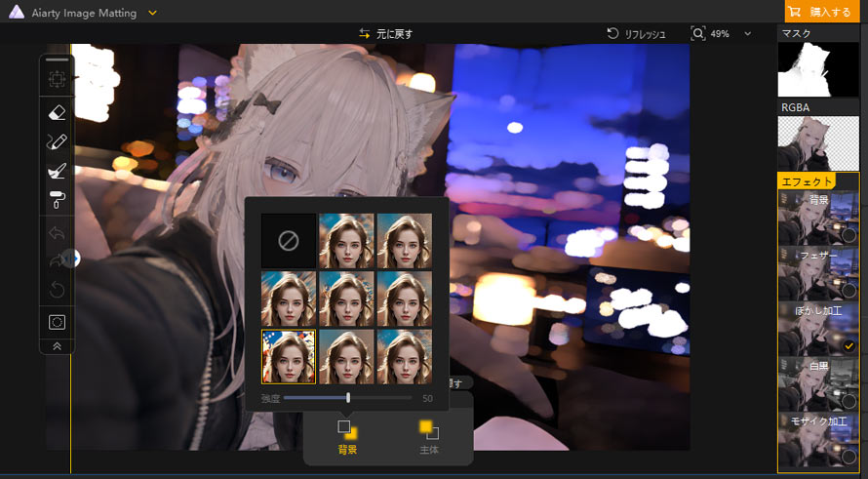Pick the preset thumbnail in bottom row, right

coord(405,357)
